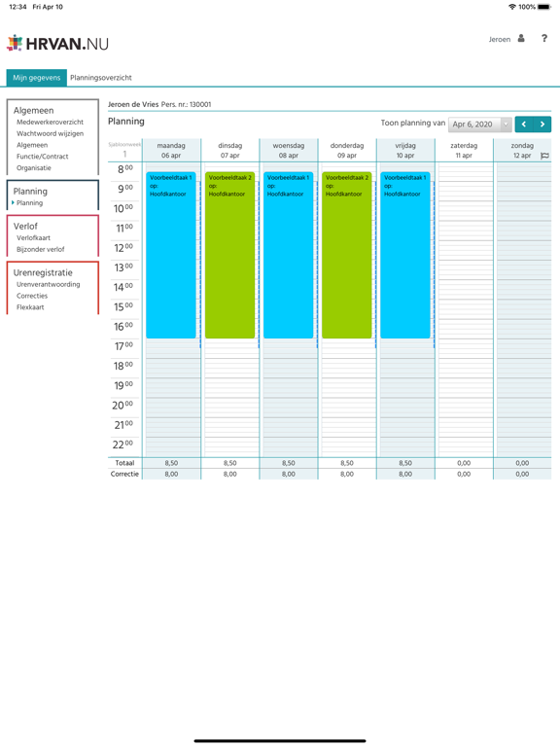Click the Totaal 8,50 cell for maandag
This screenshot has height=747, width=560.
(x=171, y=463)
